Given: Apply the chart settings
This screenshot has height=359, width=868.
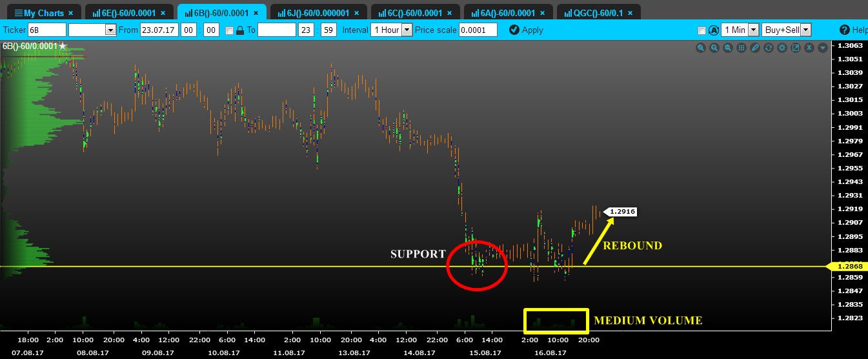Looking at the screenshot, I should coord(526,30).
